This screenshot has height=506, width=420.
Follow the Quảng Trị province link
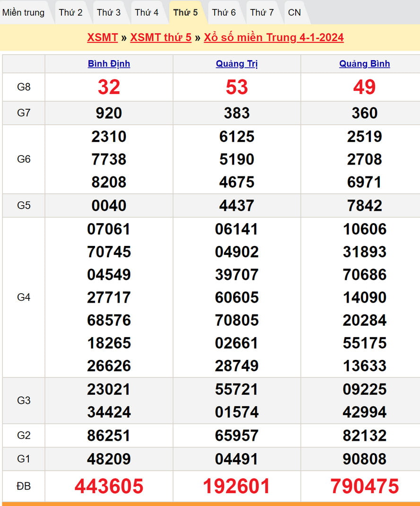point(236,64)
